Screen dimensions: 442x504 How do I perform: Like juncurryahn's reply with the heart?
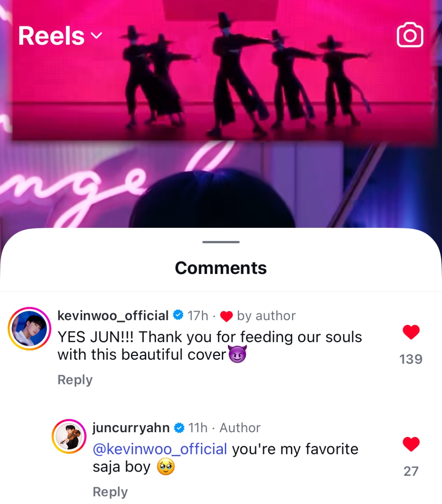click(411, 444)
